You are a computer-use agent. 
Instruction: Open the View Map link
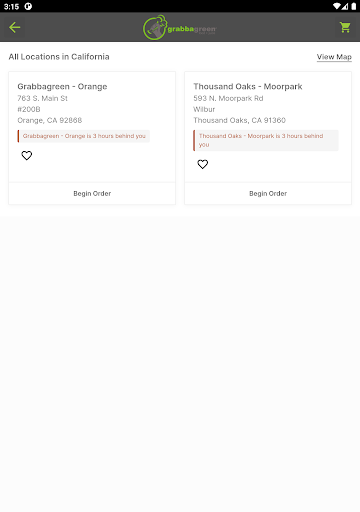334,57
